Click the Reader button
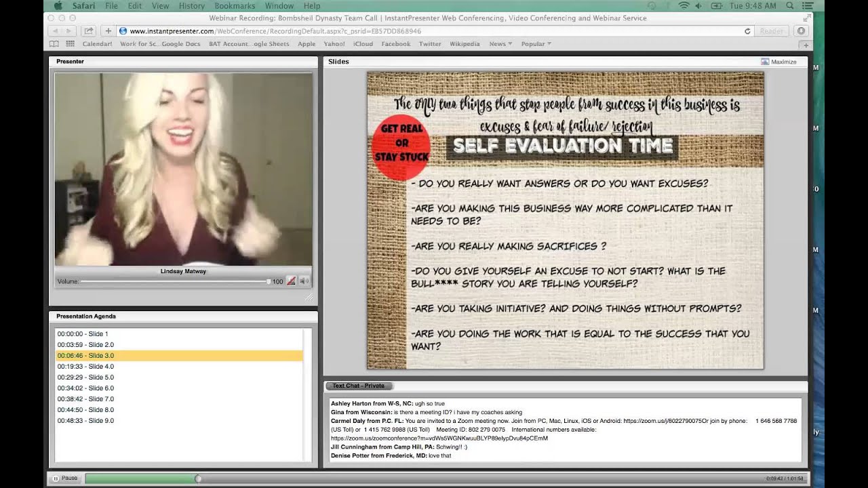Image resolution: width=868 pixels, height=488 pixels. click(x=772, y=31)
